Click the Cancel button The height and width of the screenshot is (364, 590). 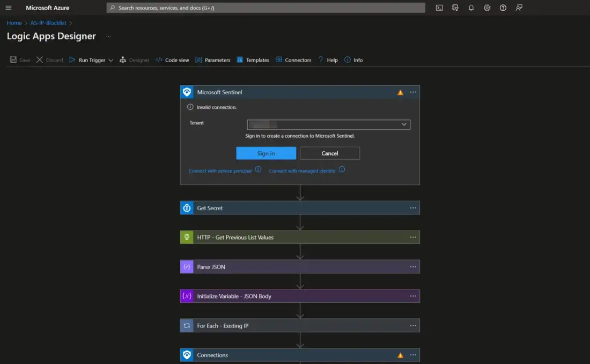tap(329, 153)
